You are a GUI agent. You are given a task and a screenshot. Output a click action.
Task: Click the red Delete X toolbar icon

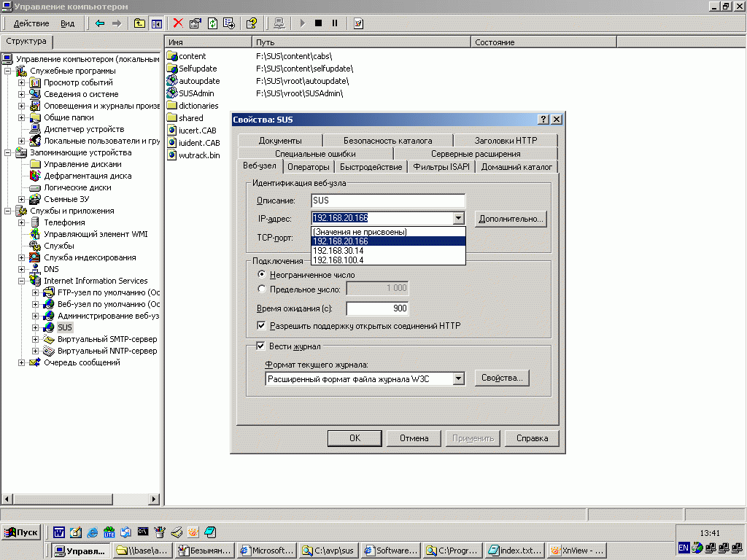[178, 23]
